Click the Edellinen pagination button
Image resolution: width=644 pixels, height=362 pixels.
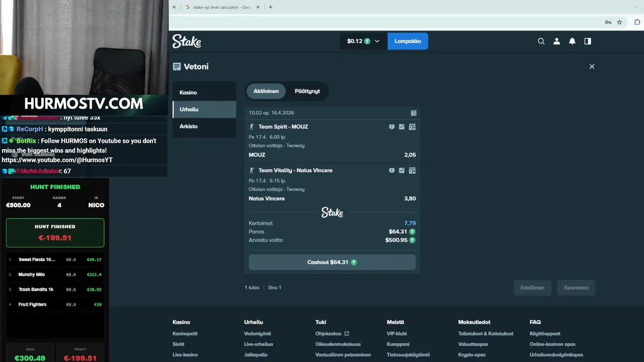click(x=532, y=288)
